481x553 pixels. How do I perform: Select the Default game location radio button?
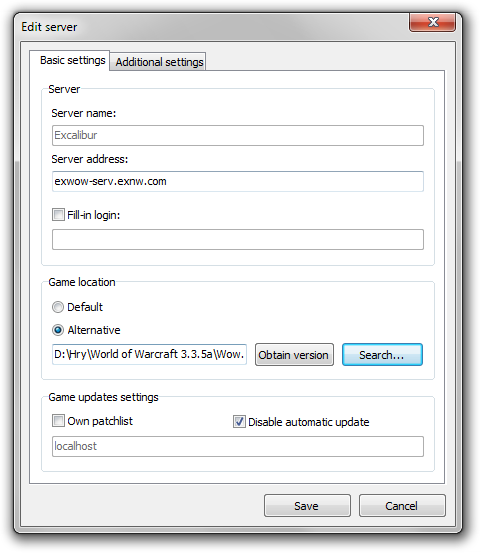click(x=58, y=307)
